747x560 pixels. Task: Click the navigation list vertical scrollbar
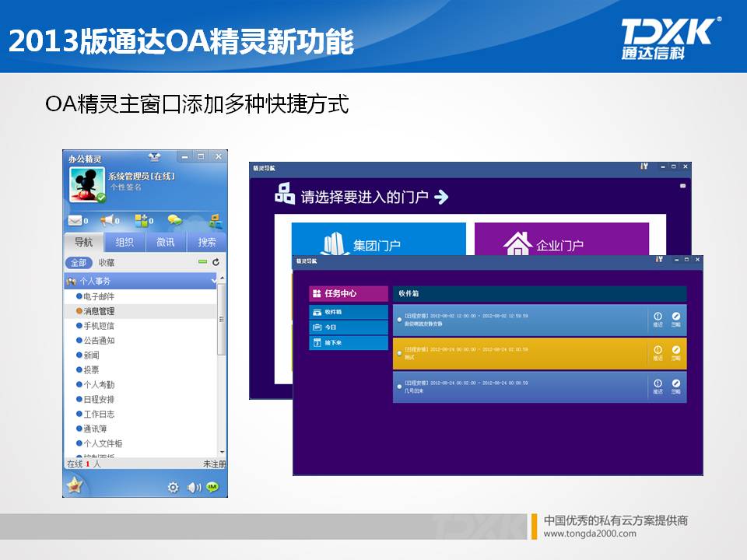click(x=222, y=319)
